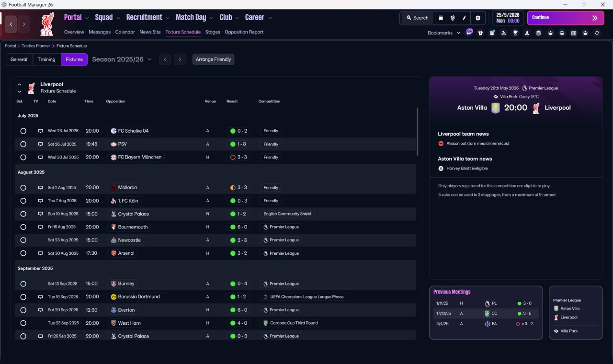The height and width of the screenshot is (364, 613).
Task: Switch to the Training view button
Action: click(46, 59)
